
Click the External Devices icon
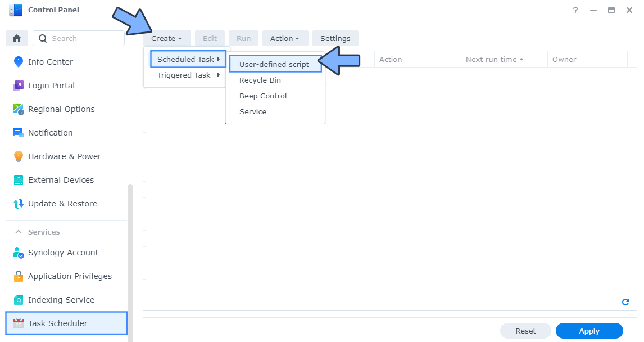pyautogui.click(x=18, y=180)
